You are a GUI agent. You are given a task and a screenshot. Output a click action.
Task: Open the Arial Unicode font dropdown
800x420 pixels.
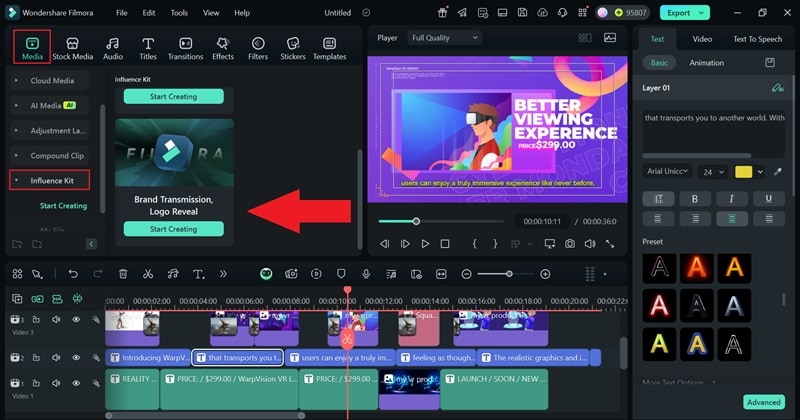[667, 171]
